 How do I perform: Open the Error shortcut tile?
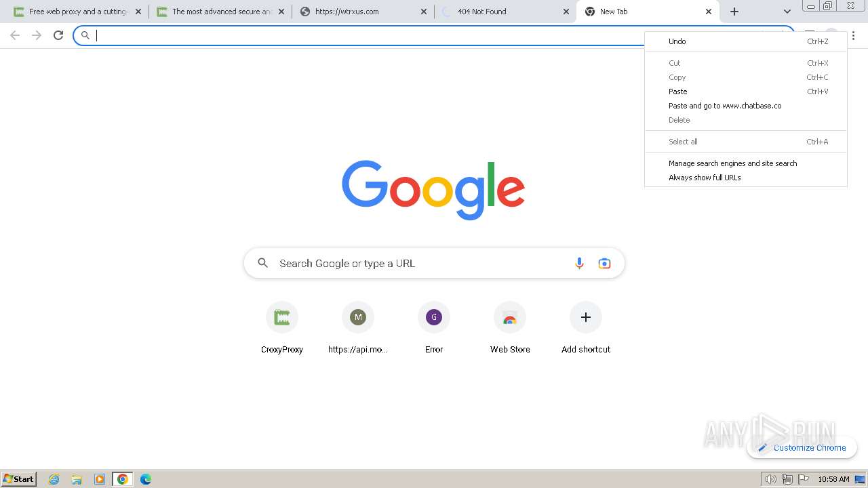click(434, 329)
